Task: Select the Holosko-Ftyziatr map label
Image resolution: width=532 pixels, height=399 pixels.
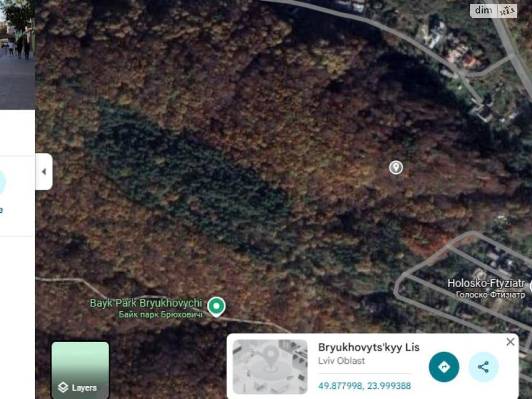Action: pos(486,283)
